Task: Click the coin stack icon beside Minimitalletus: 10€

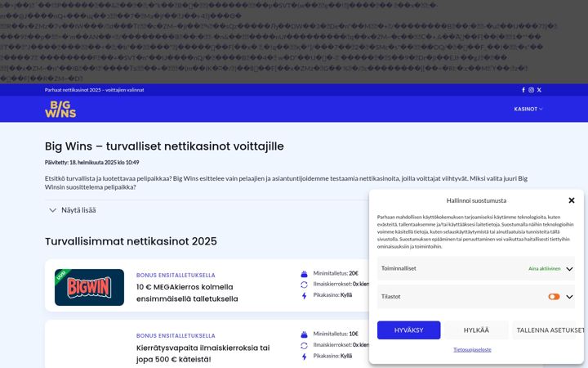Action: [304, 334]
